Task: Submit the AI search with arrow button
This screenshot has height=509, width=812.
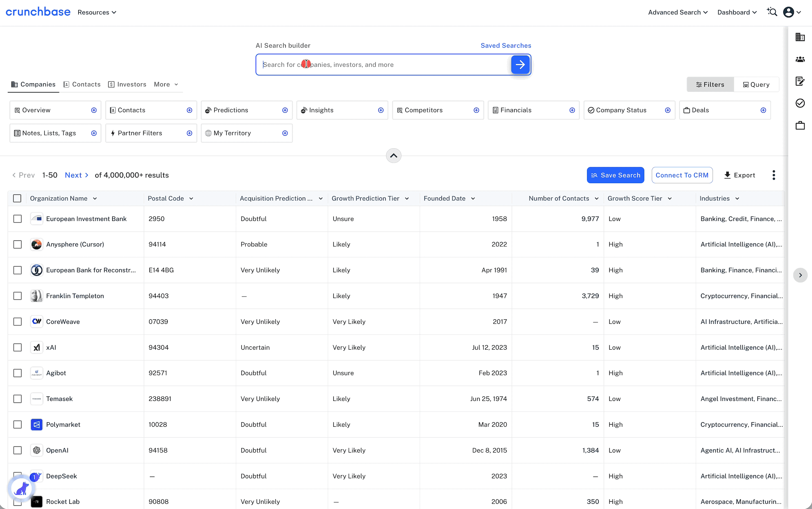Action: (520, 65)
